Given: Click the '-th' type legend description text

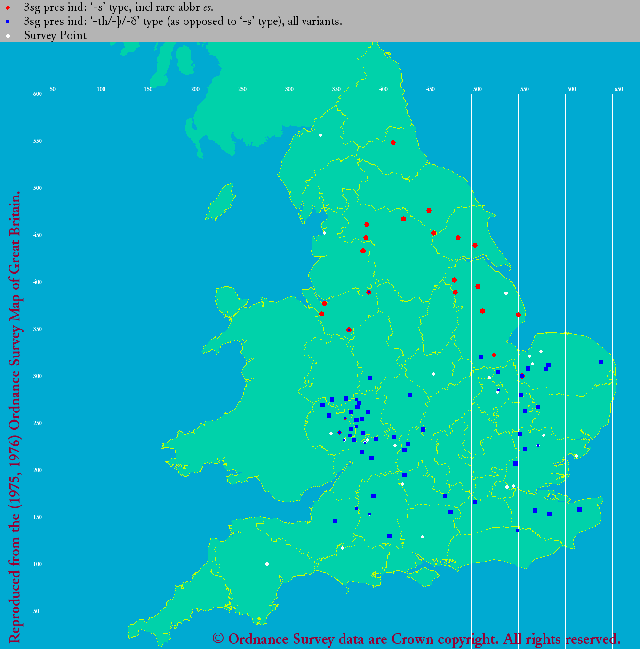Looking at the screenshot, I should point(180,21).
